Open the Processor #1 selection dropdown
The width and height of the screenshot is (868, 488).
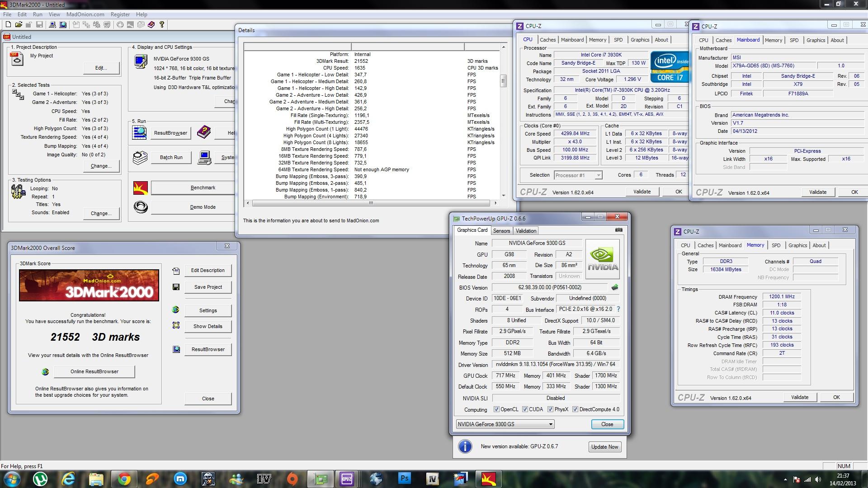click(578, 175)
